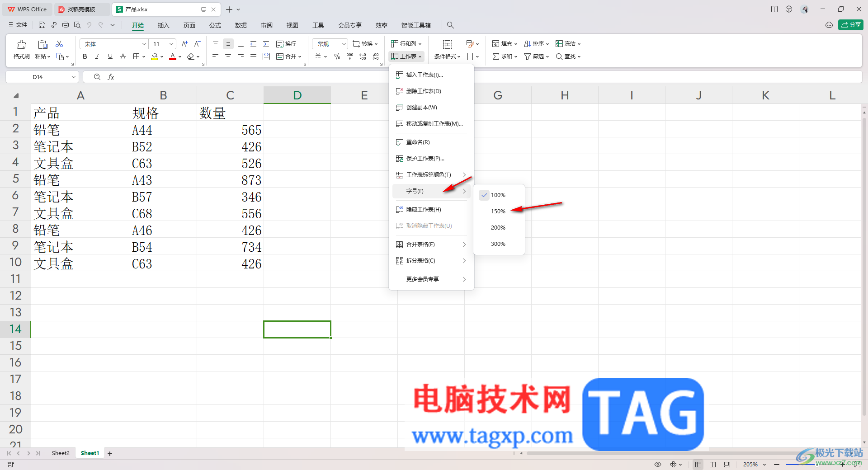Toggle Underline formatting
The height and width of the screenshot is (470, 868).
pos(110,56)
